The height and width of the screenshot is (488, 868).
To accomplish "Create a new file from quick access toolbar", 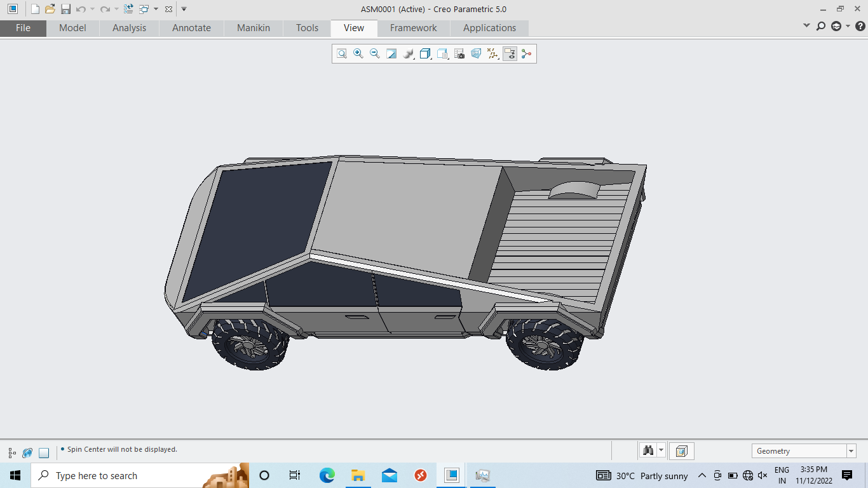I will point(35,9).
